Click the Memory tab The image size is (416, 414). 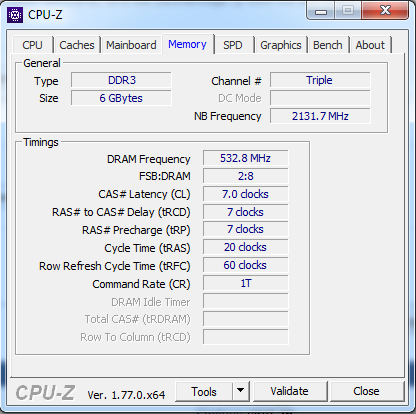click(187, 44)
